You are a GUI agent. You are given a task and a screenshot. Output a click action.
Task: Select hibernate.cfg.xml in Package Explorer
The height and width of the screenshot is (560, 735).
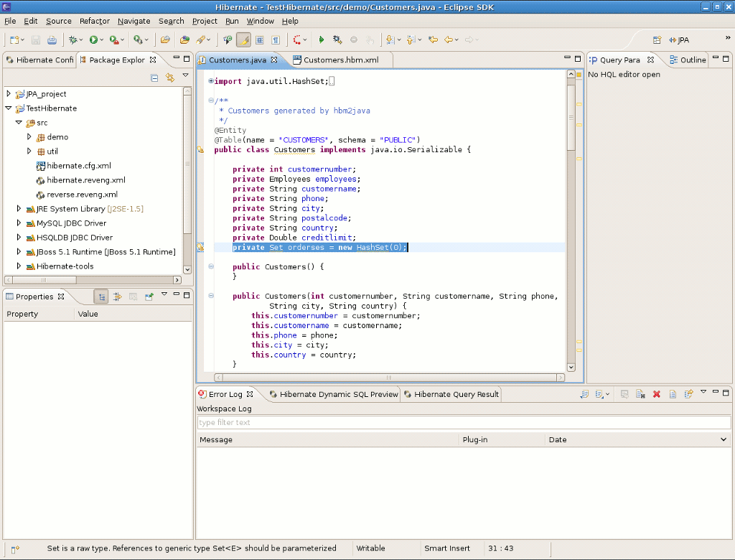pos(78,166)
